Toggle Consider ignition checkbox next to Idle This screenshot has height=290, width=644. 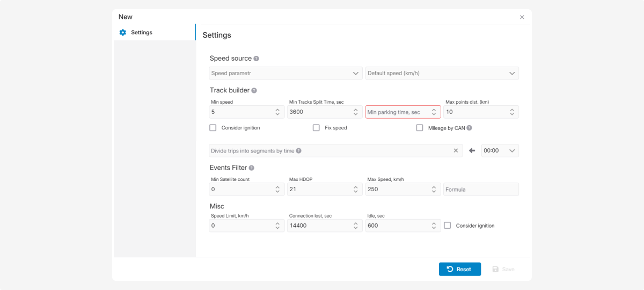447,226
